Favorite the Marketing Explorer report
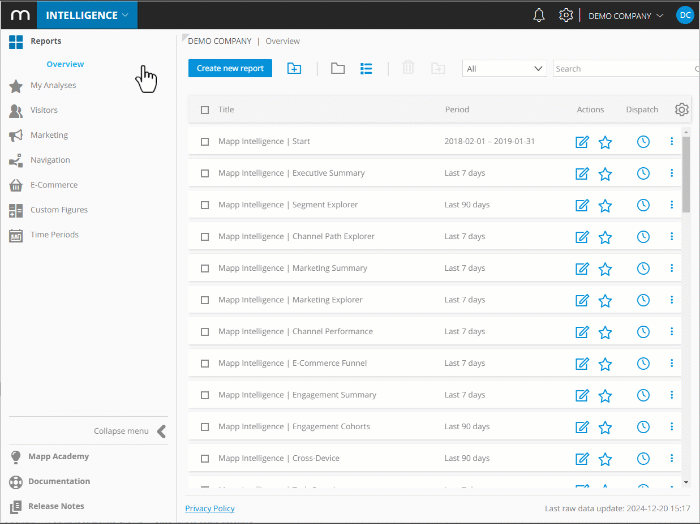Image resolution: width=700 pixels, height=524 pixels. pos(605,300)
